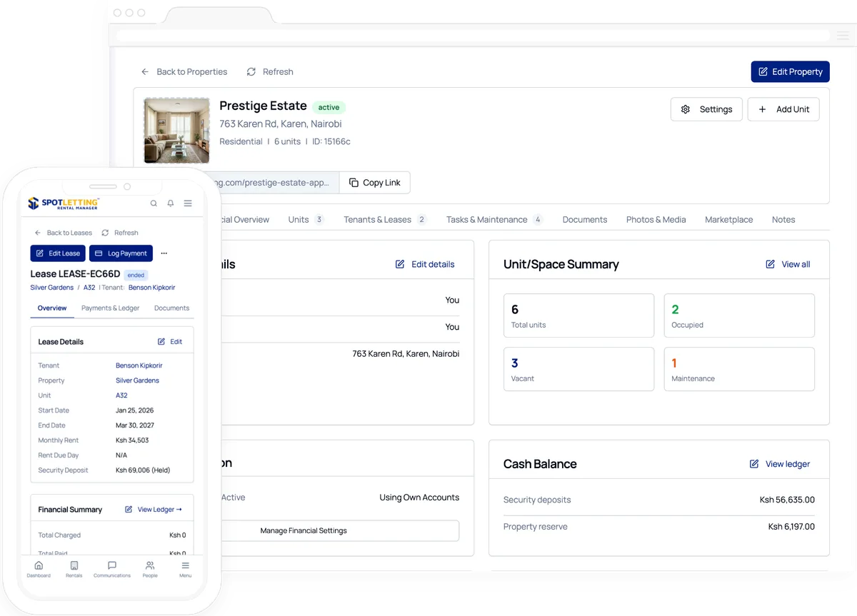Click the Total units card
The height and width of the screenshot is (616, 857).
tap(578, 315)
